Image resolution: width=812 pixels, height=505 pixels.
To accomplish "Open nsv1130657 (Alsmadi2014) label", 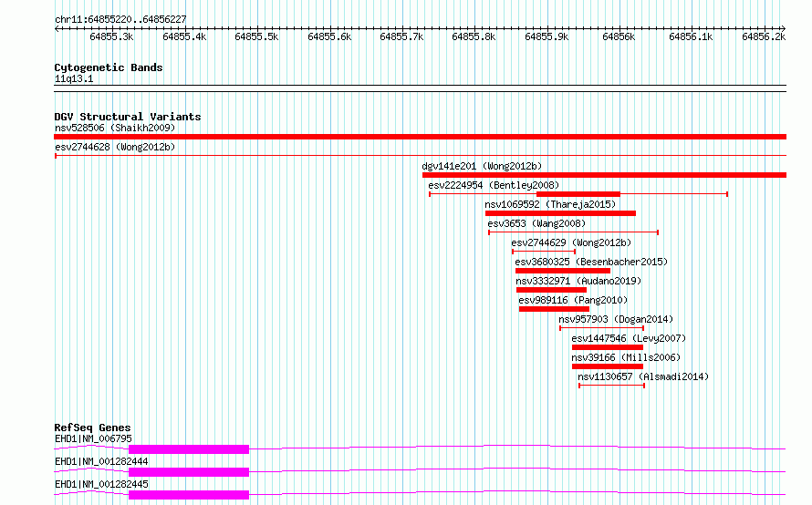I will (642, 376).
